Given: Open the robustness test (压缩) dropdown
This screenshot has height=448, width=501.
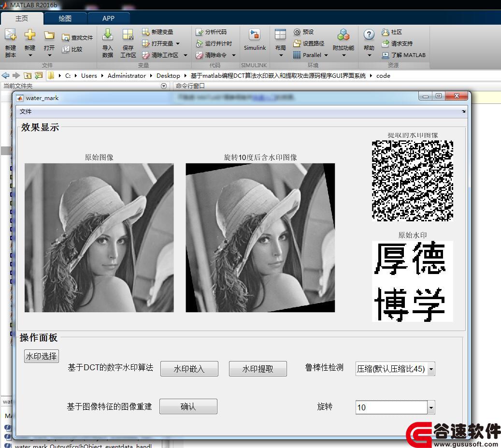Looking at the screenshot, I should tap(431, 369).
